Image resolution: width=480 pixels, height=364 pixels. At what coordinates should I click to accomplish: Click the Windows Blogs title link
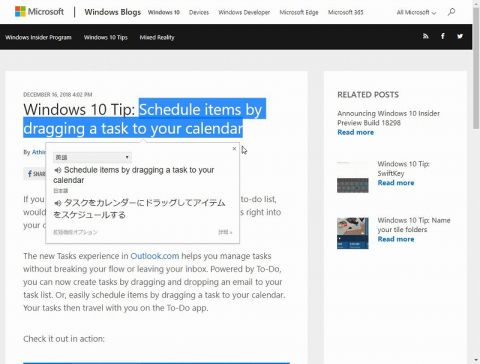[113, 12]
